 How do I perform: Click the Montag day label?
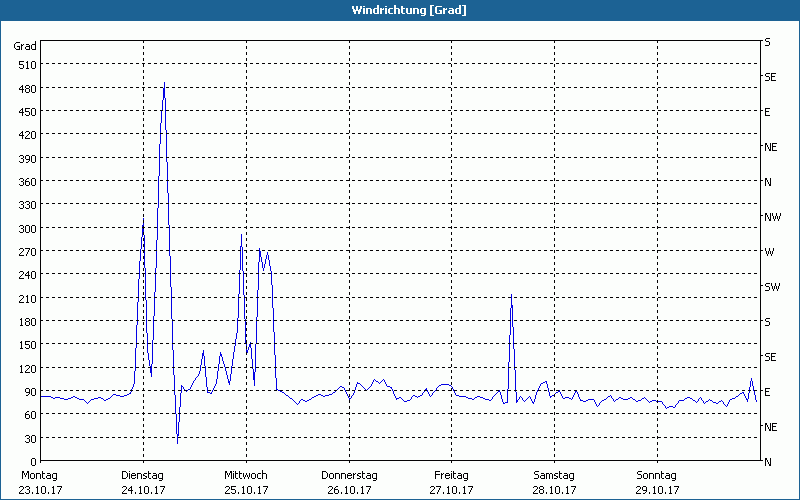tap(40, 475)
